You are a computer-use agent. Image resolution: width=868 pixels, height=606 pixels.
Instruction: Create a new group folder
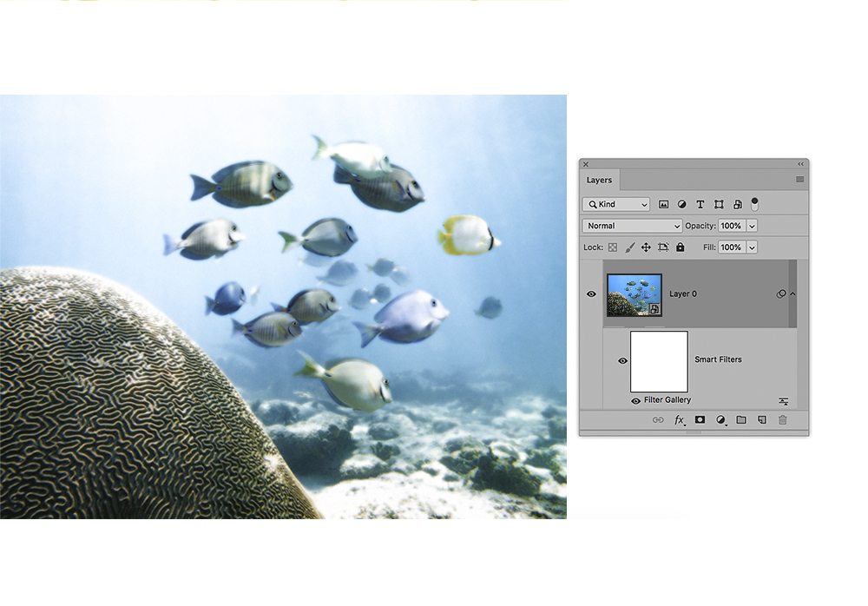tap(741, 420)
